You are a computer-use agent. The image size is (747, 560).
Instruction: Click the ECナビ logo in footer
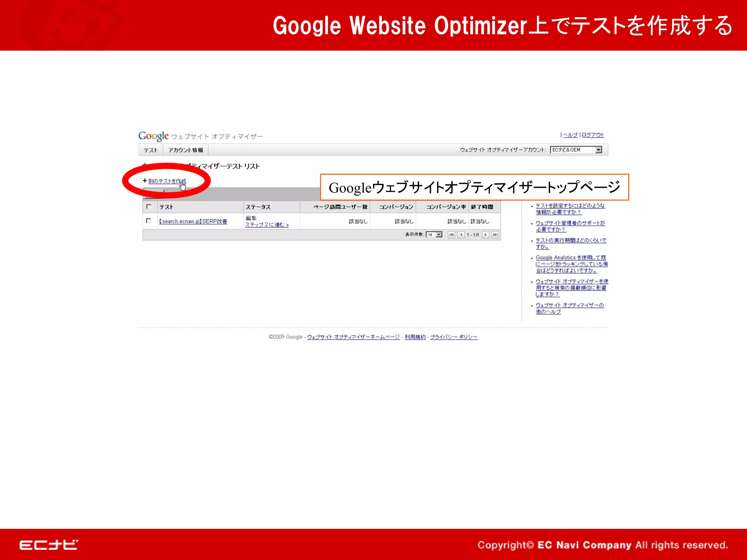tap(49, 545)
